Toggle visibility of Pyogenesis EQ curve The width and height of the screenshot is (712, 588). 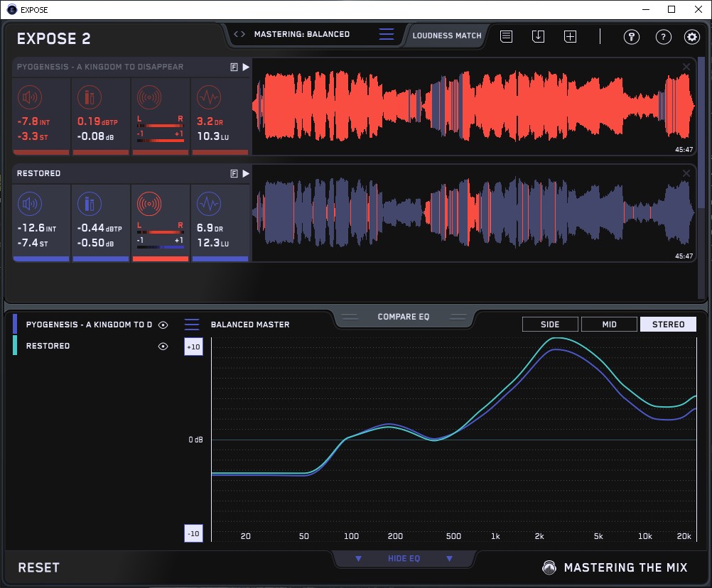163,325
